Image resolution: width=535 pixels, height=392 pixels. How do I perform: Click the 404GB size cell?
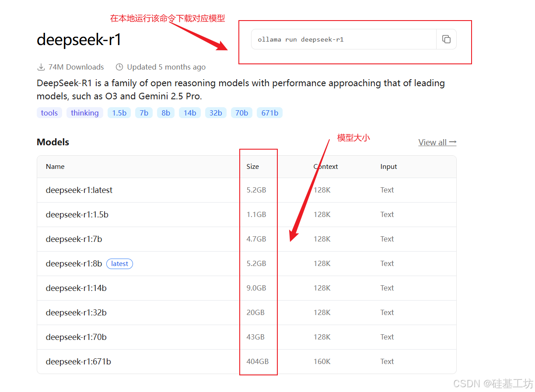pos(258,361)
